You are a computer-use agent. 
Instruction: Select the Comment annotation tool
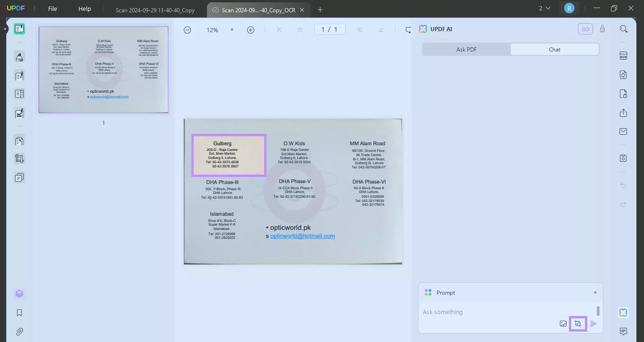click(19, 57)
